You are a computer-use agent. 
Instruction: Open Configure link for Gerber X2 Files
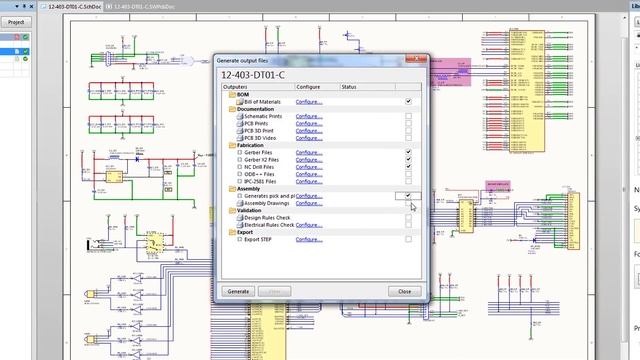coord(309,160)
